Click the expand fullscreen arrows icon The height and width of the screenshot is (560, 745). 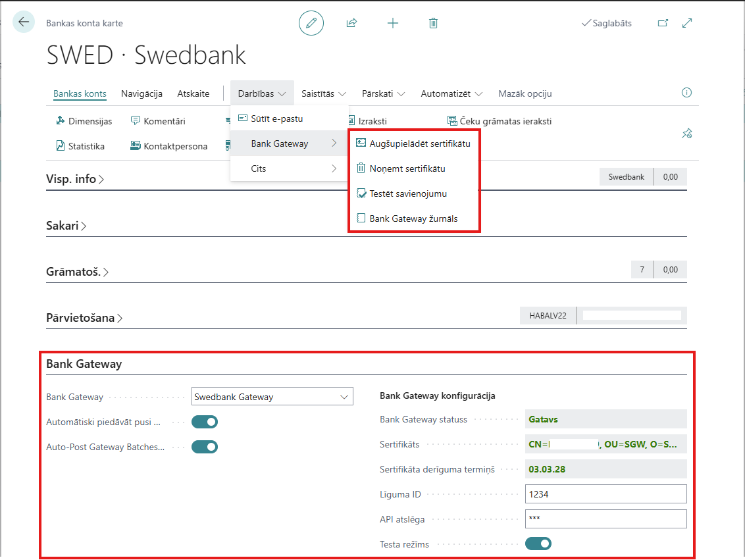pyautogui.click(x=687, y=23)
